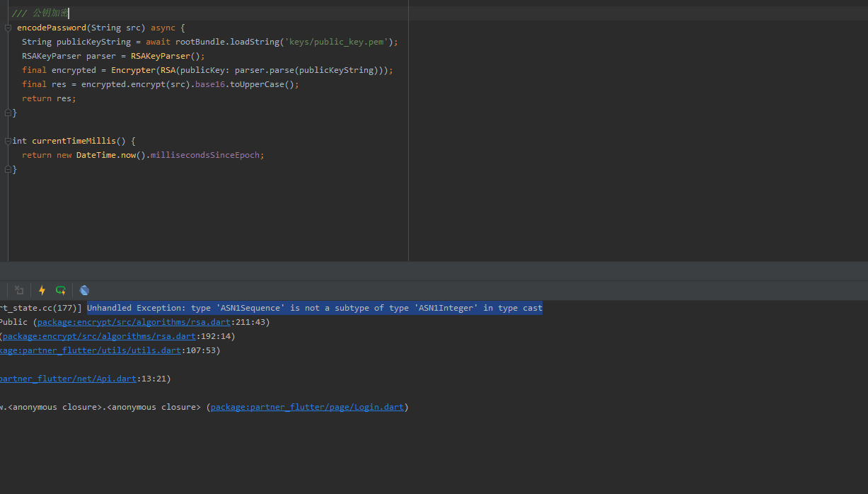This screenshot has height=494, width=868.
Task: Open rsa.dart link at line 211:43
Action: (x=134, y=322)
